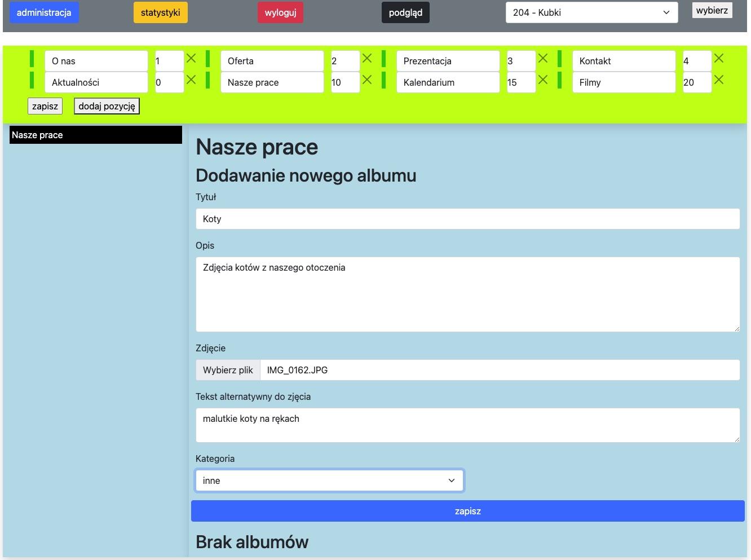Delete the "O nas" menu item via X icon

[191, 58]
